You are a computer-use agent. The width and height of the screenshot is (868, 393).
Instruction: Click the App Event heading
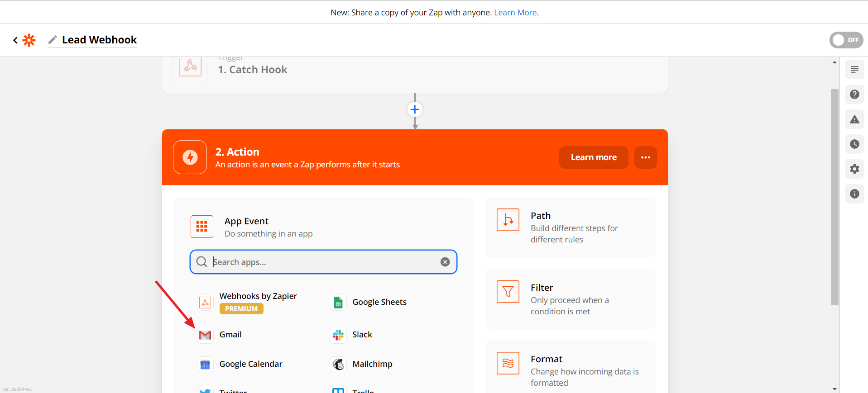coord(246,221)
